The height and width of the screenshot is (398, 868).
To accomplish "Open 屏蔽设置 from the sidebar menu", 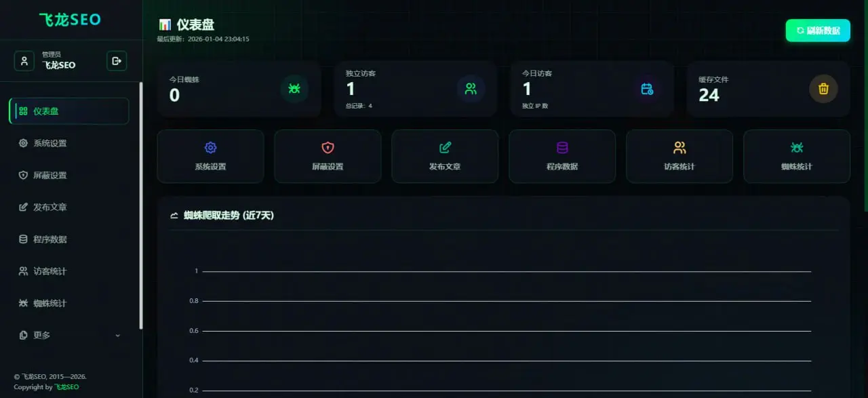I will pos(68,175).
